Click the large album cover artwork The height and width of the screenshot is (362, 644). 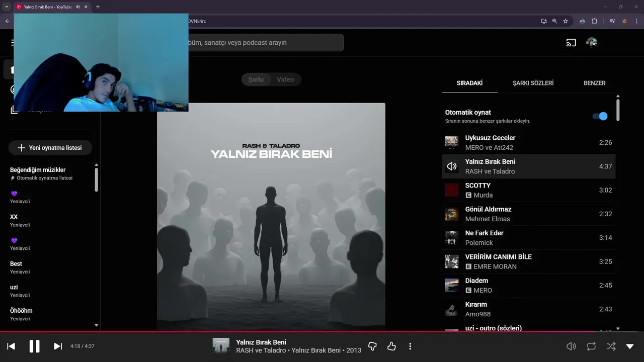[271, 217]
